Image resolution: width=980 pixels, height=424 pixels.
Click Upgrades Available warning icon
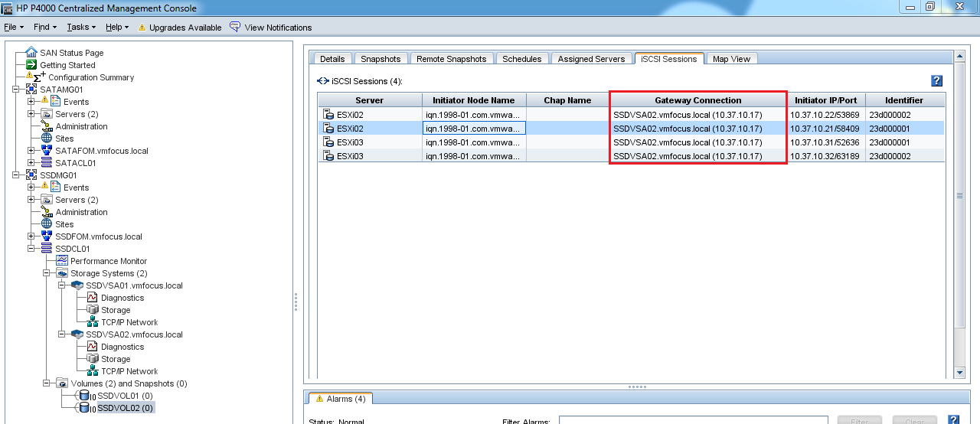[142, 28]
